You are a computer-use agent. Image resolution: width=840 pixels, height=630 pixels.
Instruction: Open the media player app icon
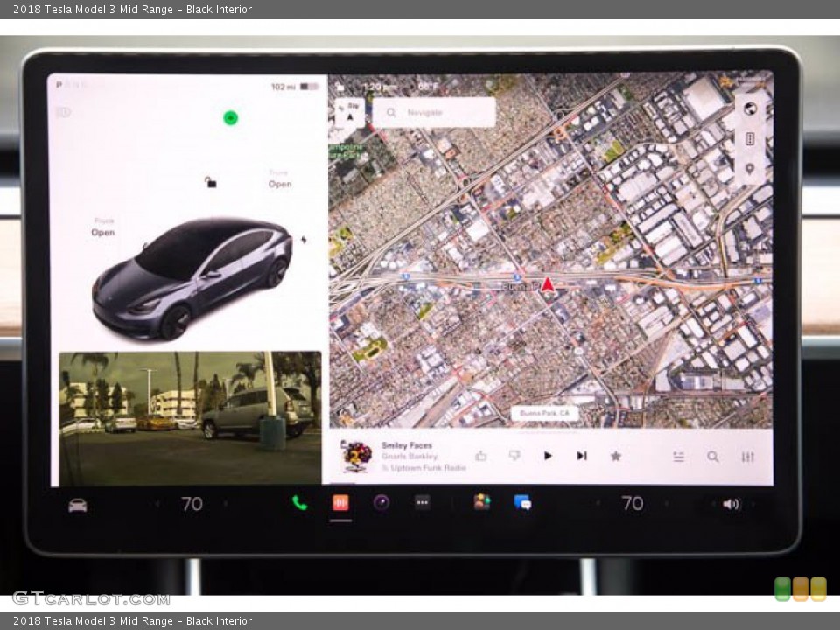(340, 503)
